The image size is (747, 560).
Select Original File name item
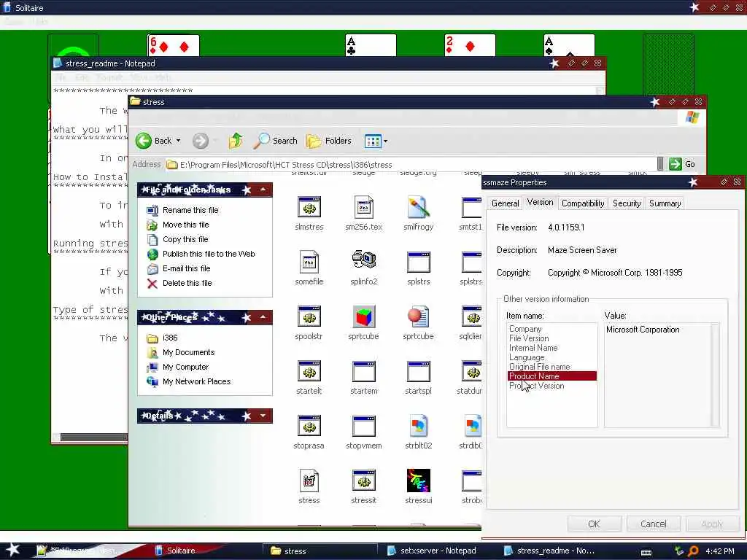pyautogui.click(x=539, y=367)
